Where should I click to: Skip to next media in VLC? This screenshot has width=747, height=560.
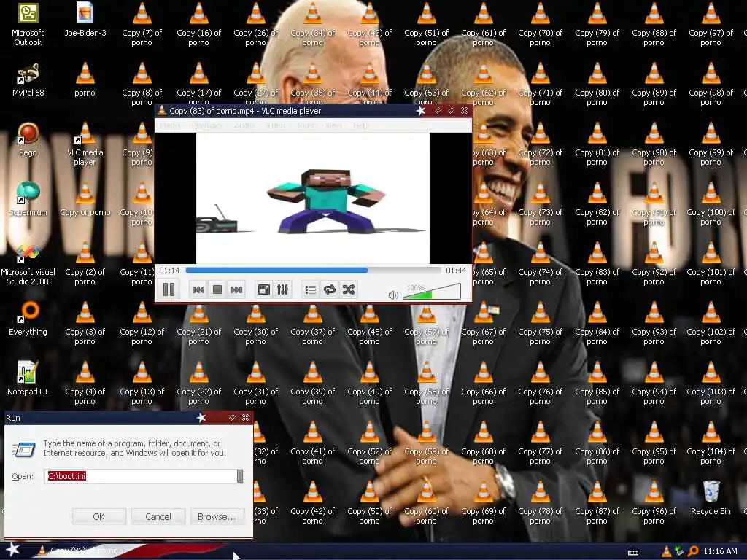click(x=236, y=289)
